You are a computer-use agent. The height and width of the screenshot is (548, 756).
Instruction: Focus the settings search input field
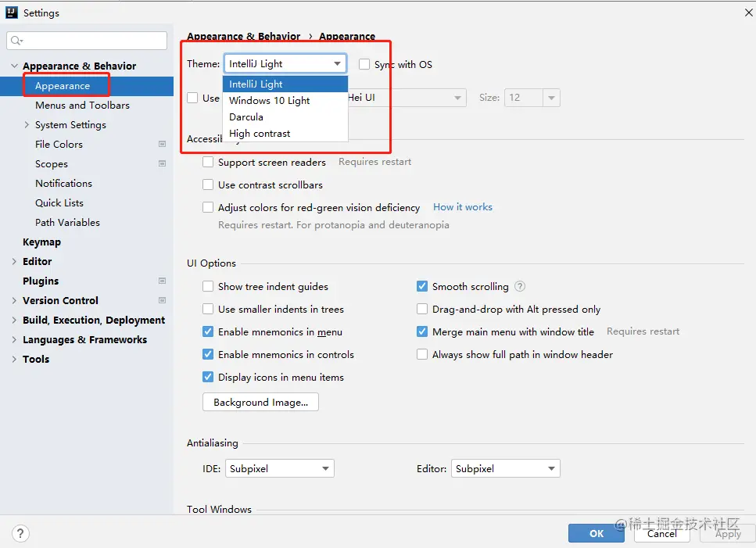pos(87,41)
